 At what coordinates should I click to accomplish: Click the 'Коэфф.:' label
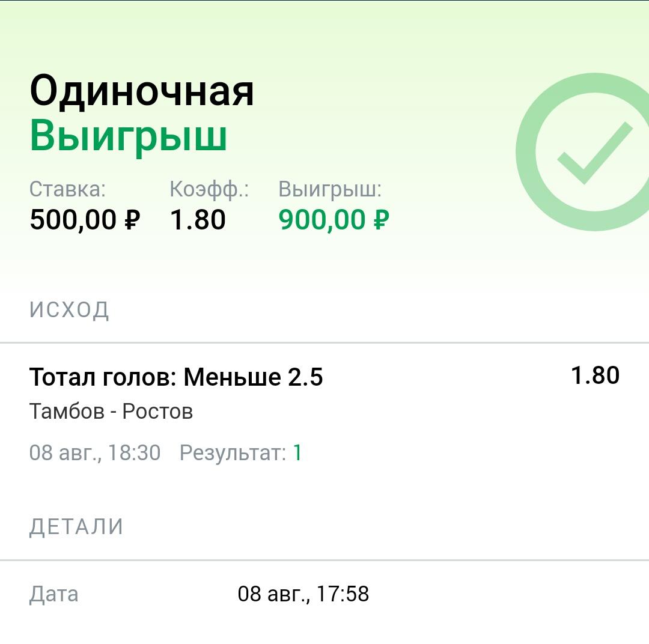tap(209, 190)
